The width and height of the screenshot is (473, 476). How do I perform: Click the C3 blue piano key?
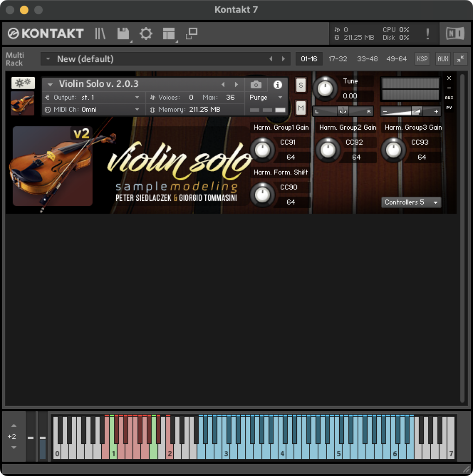click(x=225, y=452)
